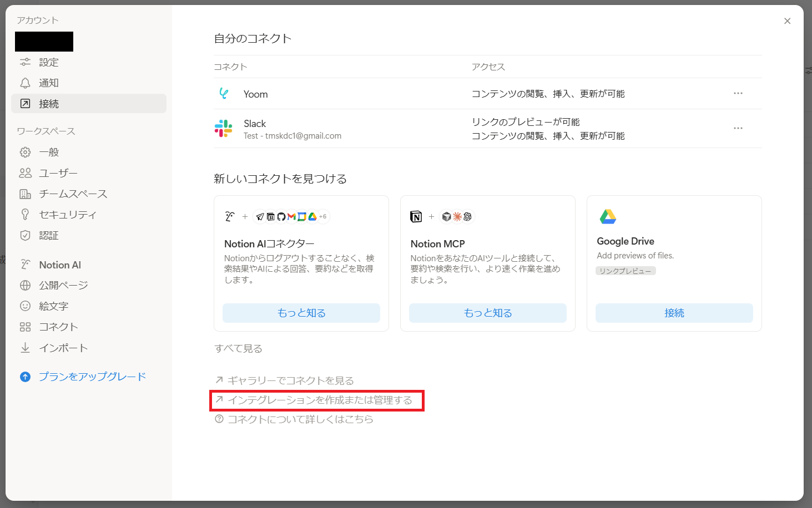The width and height of the screenshot is (812, 508).
Task: Click Yoom's コンテンツの閲覧、挿入、更新が可能 access text
Action: click(548, 94)
